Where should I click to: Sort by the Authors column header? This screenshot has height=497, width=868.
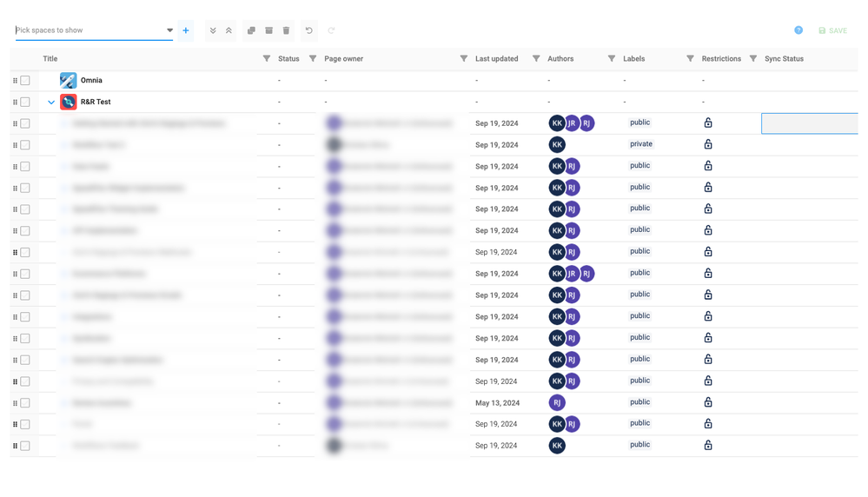560,59
